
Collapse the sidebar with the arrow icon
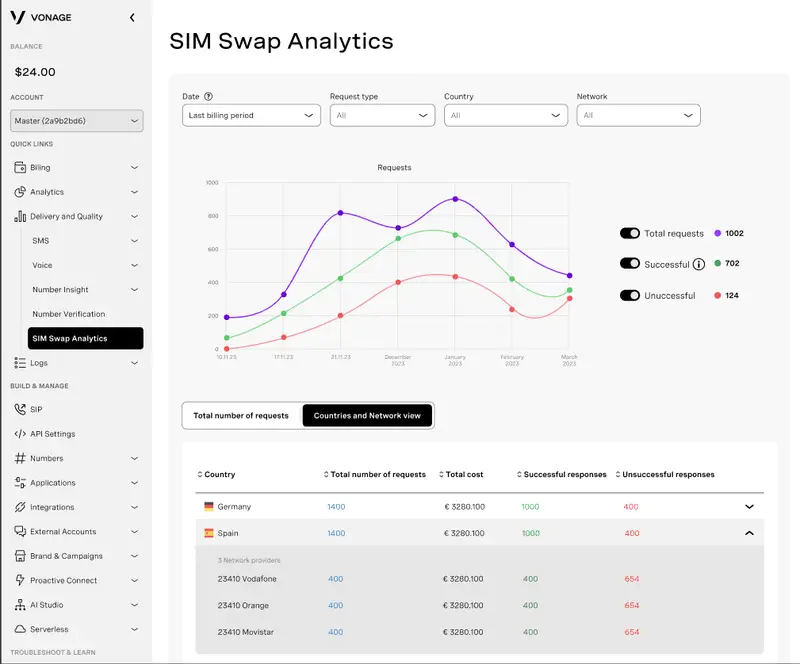(x=133, y=18)
